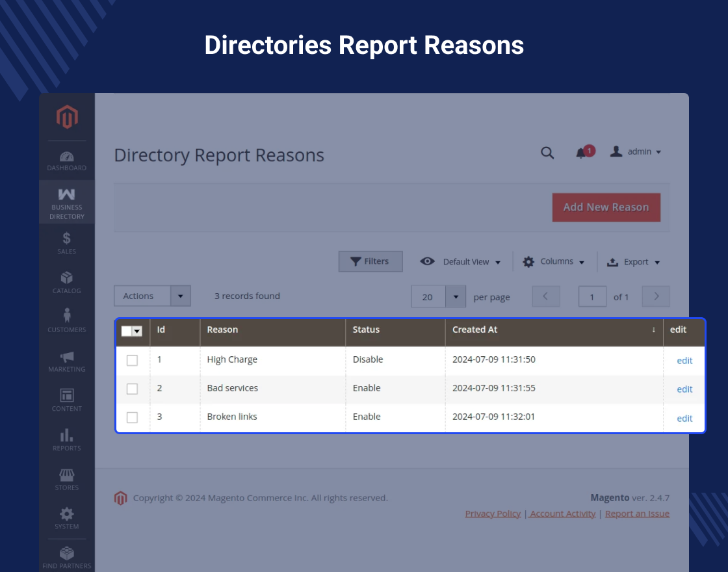Viewport: 728px width, 572px height.
Task: Sort by the Created At column header
Action: coord(474,330)
